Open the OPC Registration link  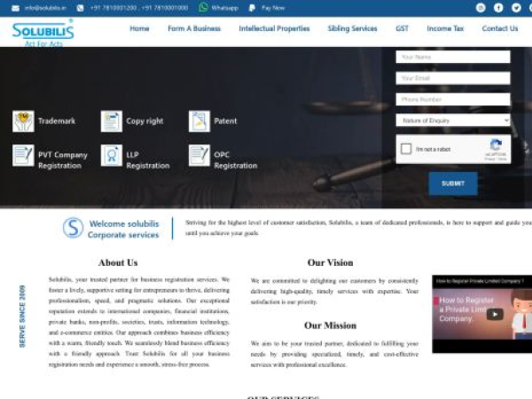click(236, 160)
